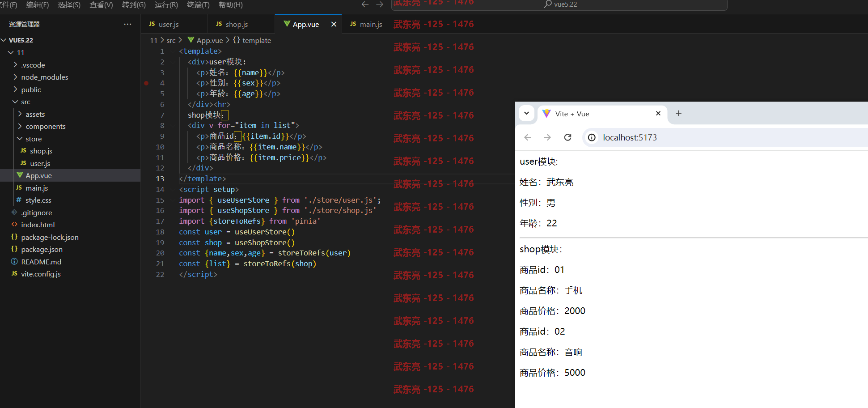Image resolution: width=868 pixels, height=408 pixels.
Task: Collapse the src folder
Action: (70, 102)
